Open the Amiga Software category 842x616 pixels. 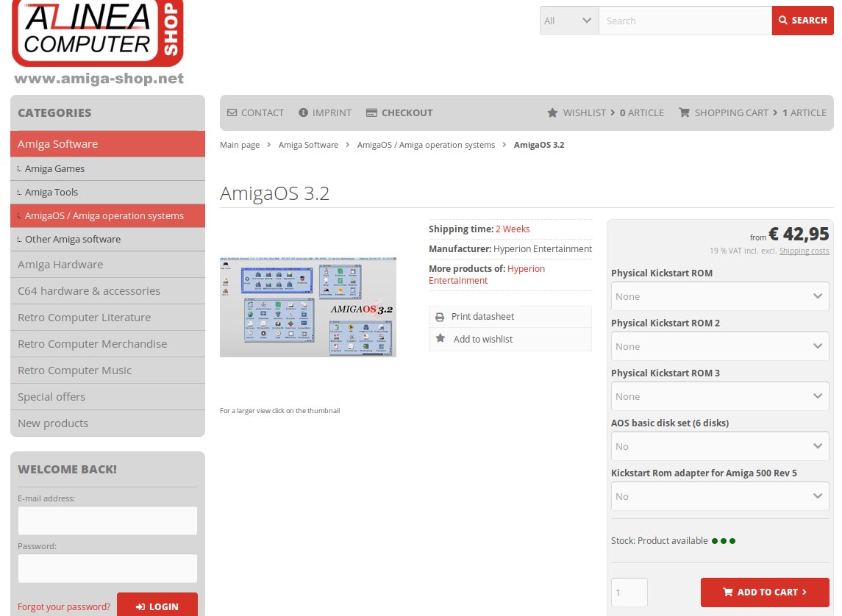pyautogui.click(x=107, y=144)
